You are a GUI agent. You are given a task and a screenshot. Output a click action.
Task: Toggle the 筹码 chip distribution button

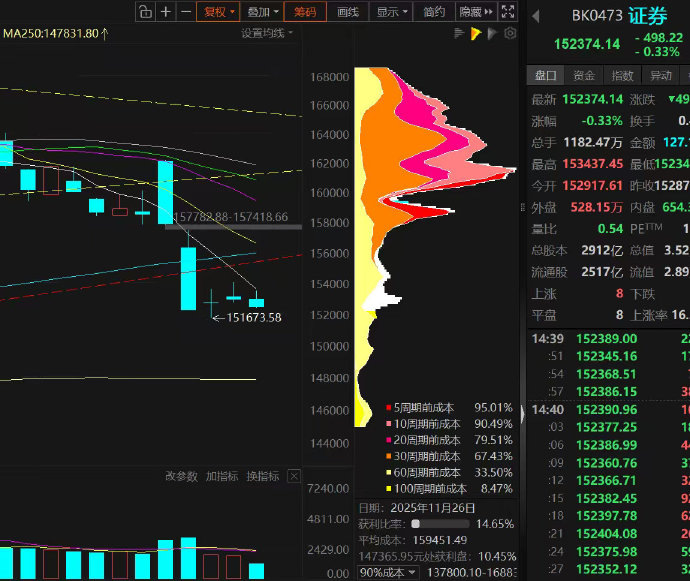click(x=305, y=12)
